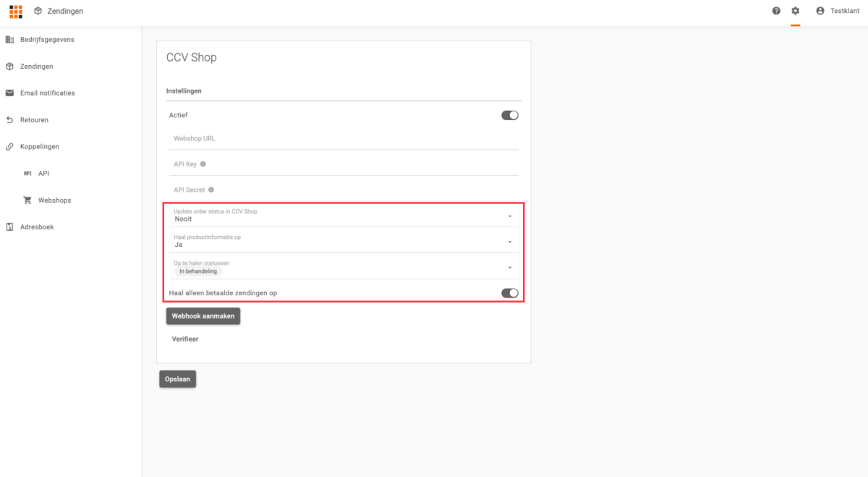This screenshot has width=868, height=477.
Task: Click the Webhook aanmaken button
Action: (203, 316)
